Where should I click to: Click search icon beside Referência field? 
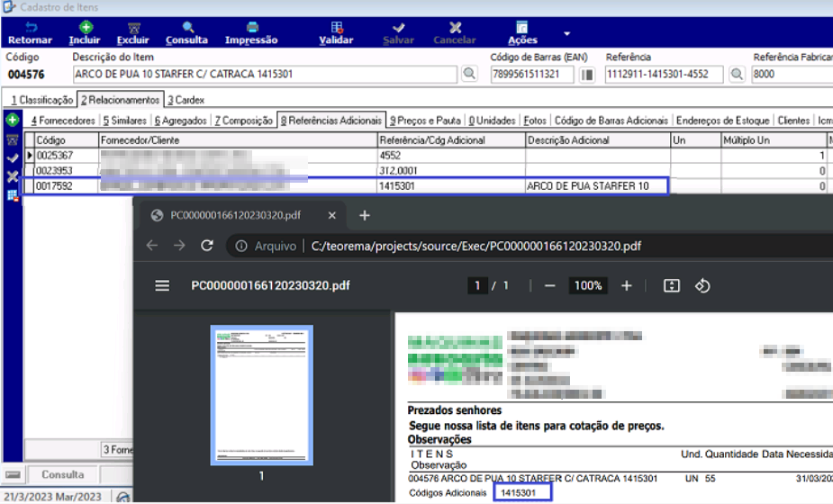pyautogui.click(x=737, y=75)
